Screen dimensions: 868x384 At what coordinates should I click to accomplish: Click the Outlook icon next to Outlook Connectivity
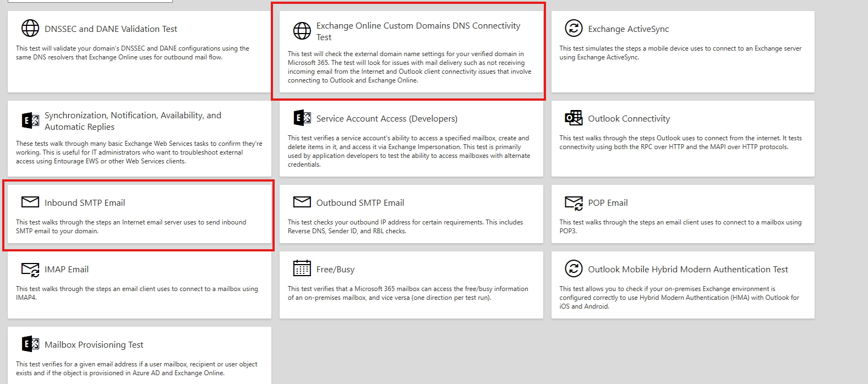click(574, 118)
